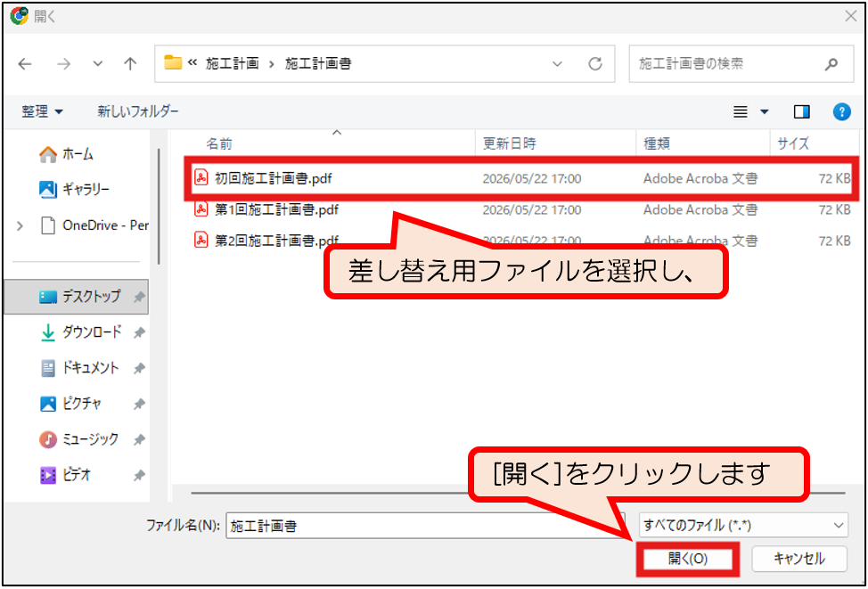The width and height of the screenshot is (868, 589).
Task: Click the pin icon beside デスクトップ
Action: tap(139, 298)
